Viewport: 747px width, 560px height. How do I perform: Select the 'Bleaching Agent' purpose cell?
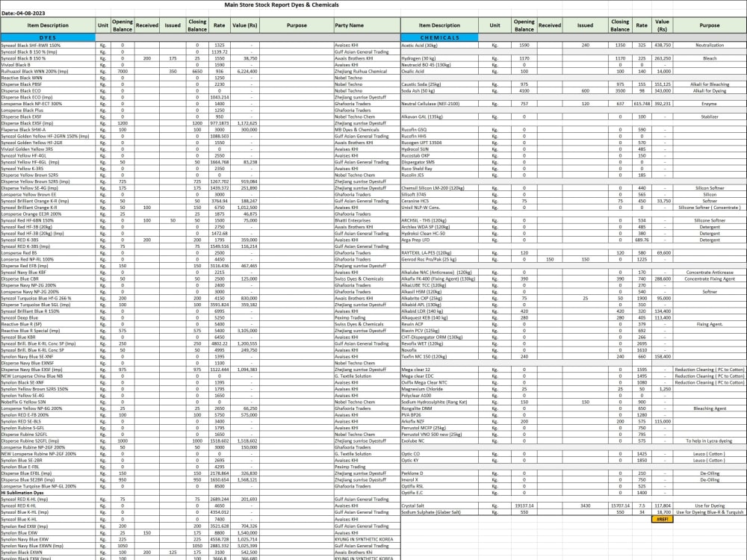(x=710, y=408)
